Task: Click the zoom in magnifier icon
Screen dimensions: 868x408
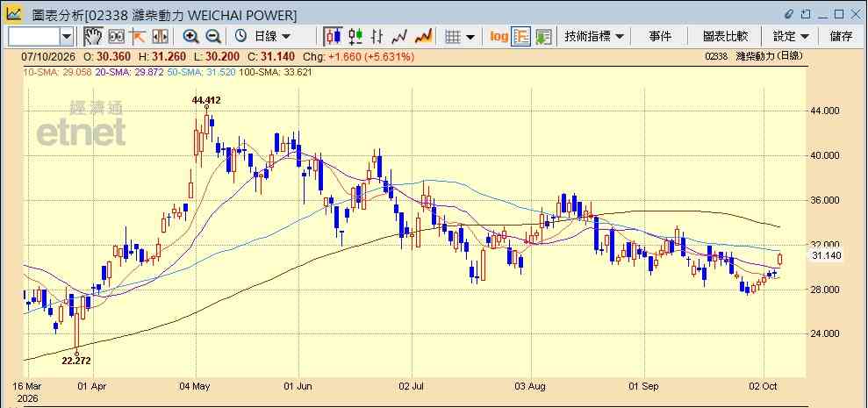Action: pos(191,37)
